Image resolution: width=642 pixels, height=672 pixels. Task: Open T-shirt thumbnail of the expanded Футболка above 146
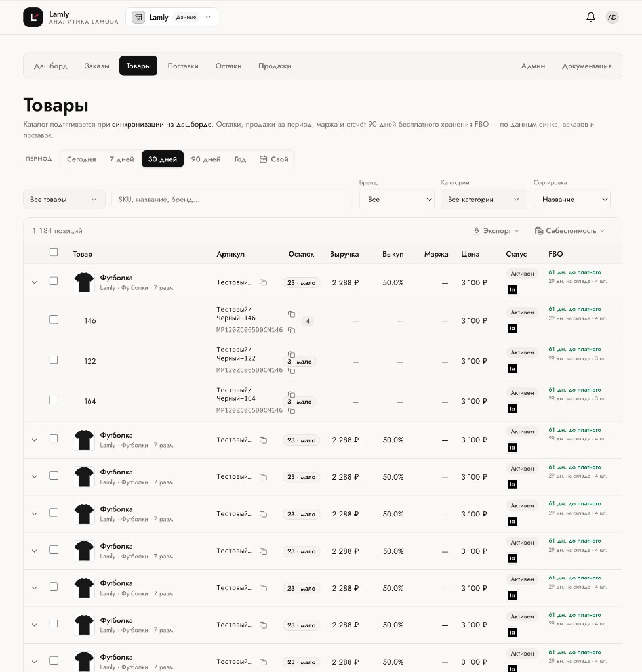click(84, 282)
